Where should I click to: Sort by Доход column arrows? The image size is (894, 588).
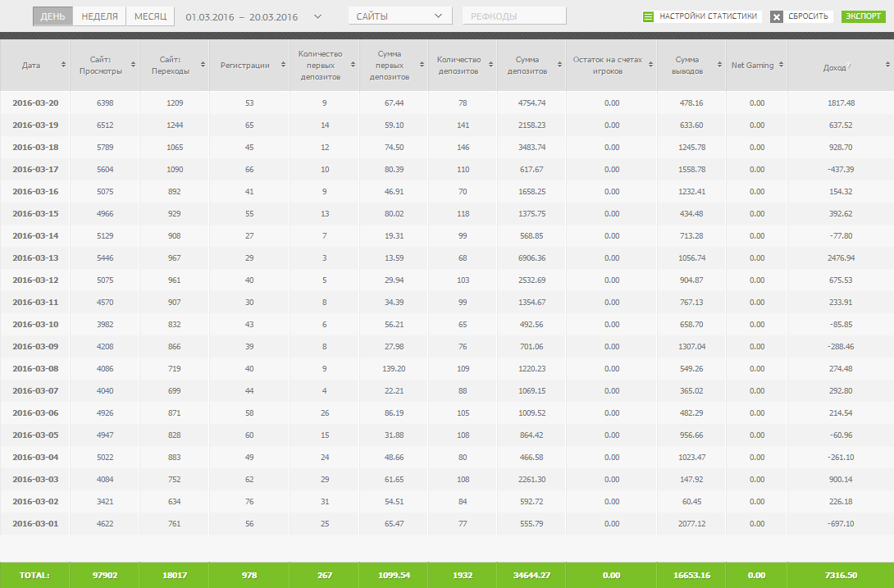[887, 65]
